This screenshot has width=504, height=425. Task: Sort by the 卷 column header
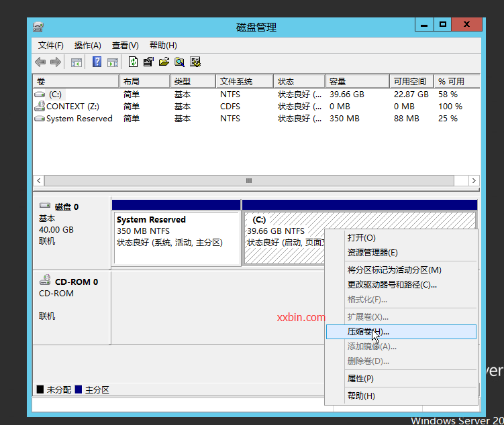(76, 81)
